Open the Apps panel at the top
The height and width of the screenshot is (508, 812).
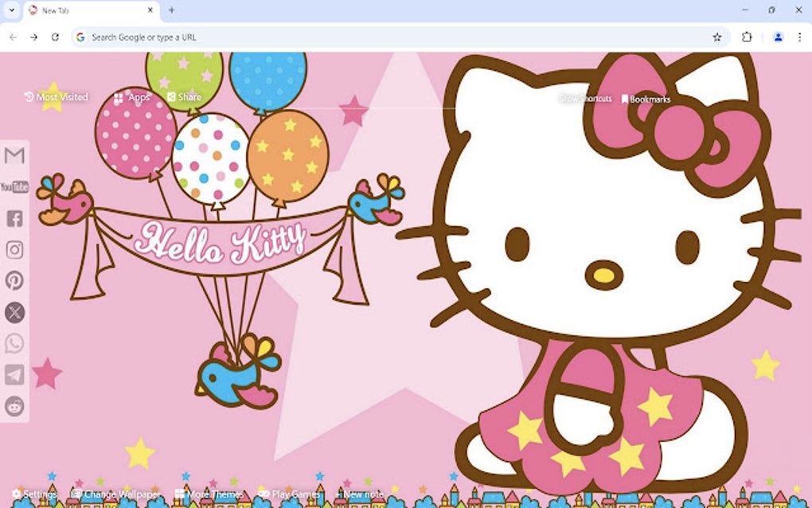point(132,96)
